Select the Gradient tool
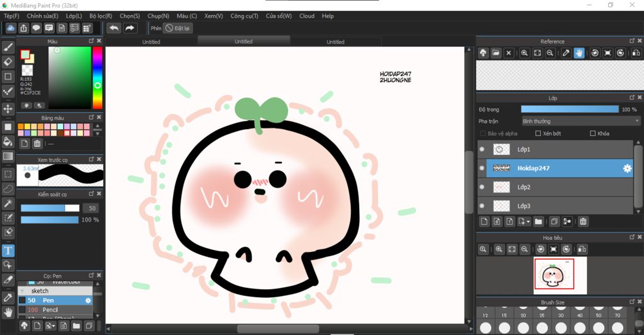Viewport: 644px width, 335px height. pos(8,156)
